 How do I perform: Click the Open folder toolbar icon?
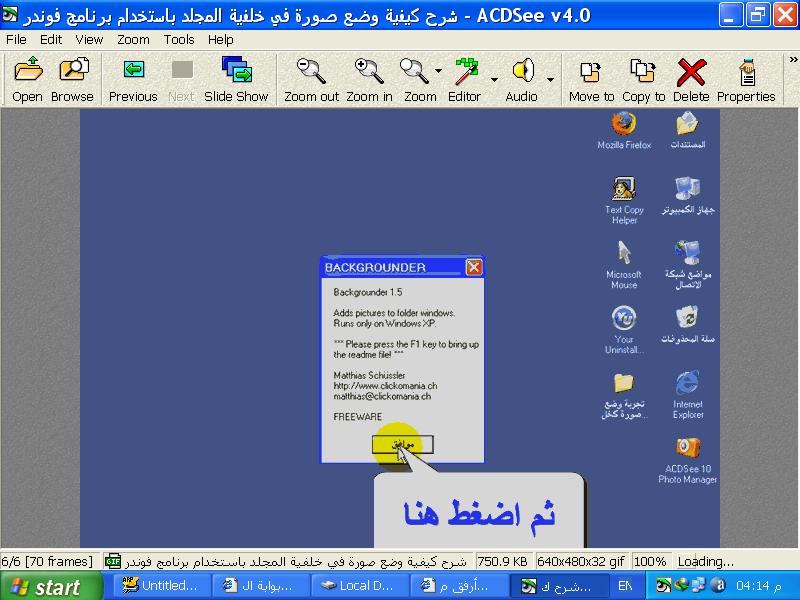click(x=27, y=72)
